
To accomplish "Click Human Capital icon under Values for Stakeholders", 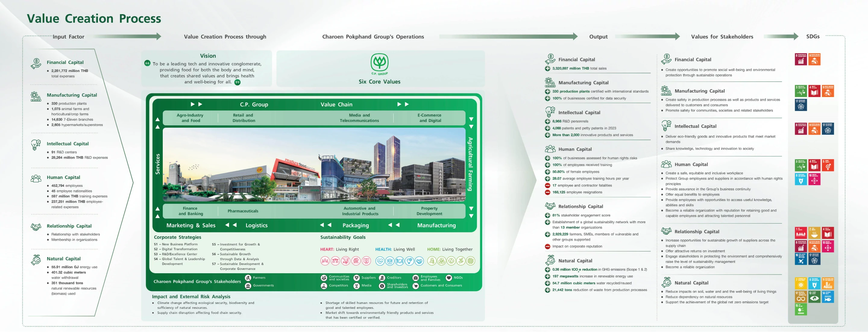I will point(666,164).
